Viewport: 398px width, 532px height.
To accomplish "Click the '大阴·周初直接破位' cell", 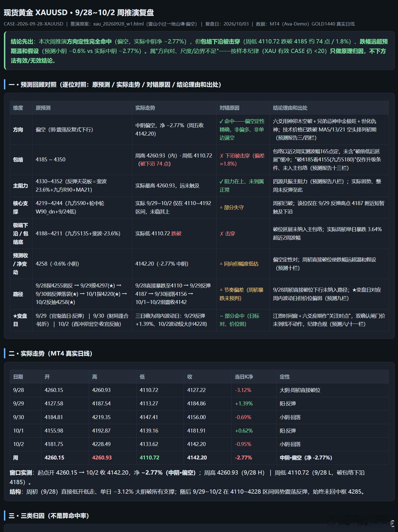I will tap(300, 390).
